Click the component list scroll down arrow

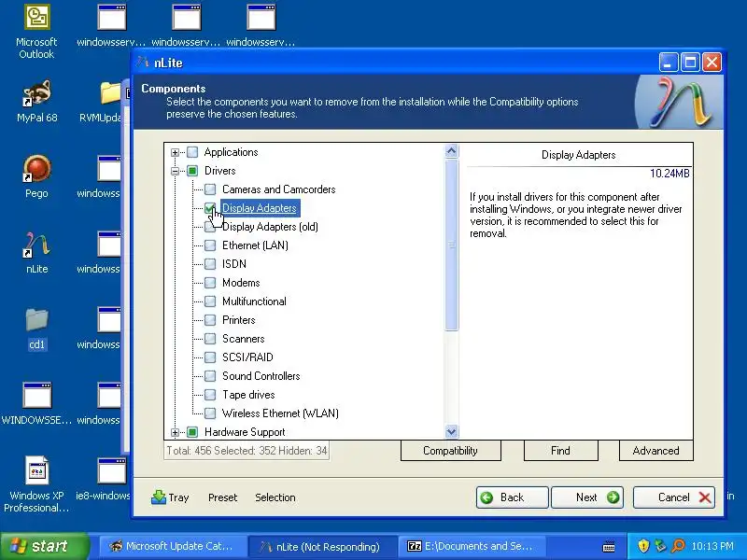point(451,432)
